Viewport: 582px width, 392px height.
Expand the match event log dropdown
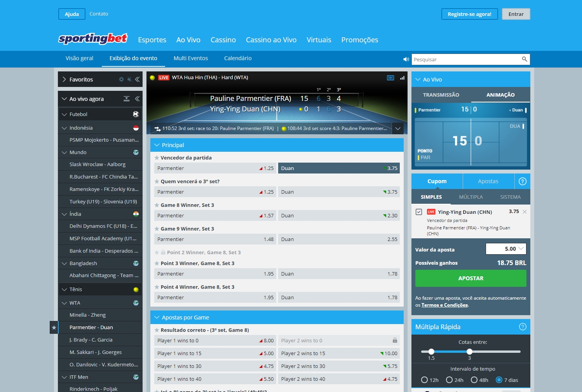(398, 128)
